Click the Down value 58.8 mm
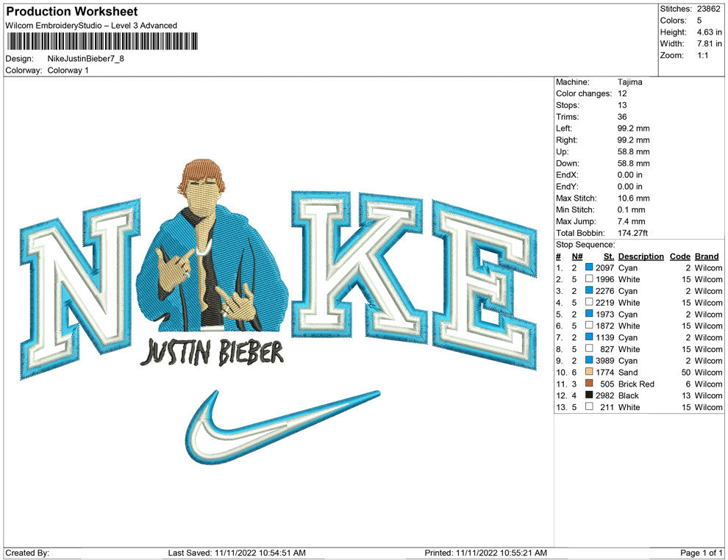Screen dimensions: 728x560 point(634,163)
